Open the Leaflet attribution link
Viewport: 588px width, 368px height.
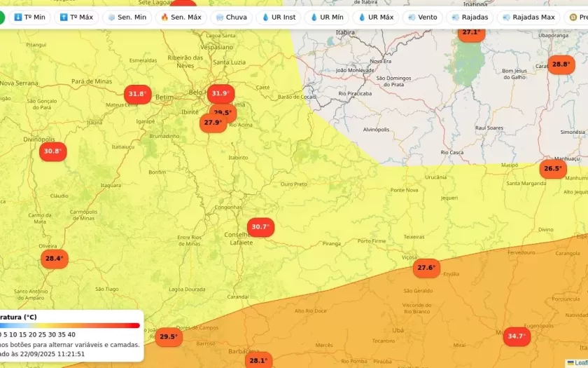tap(580, 362)
